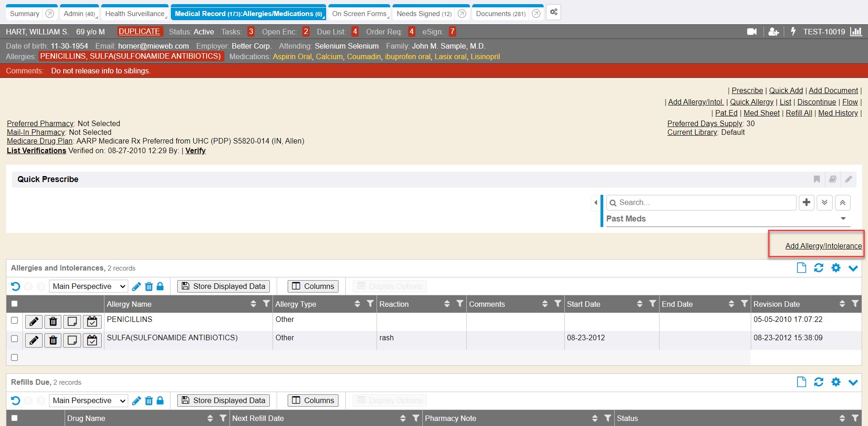Image resolution: width=868 pixels, height=426 pixels.
Task: Open gear settings in Refills Due panel
Action: click(836, 382)
